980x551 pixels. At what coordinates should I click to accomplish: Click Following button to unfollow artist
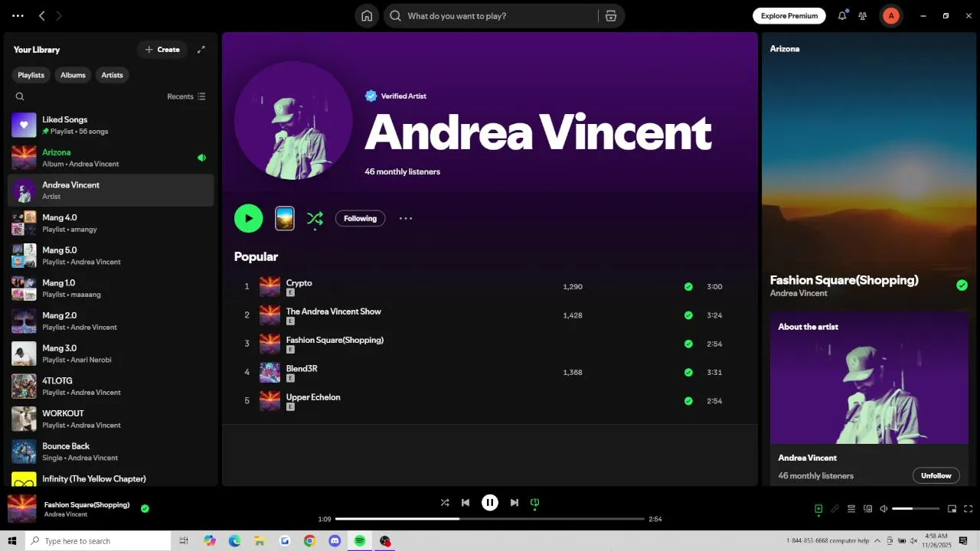[360, 218]
